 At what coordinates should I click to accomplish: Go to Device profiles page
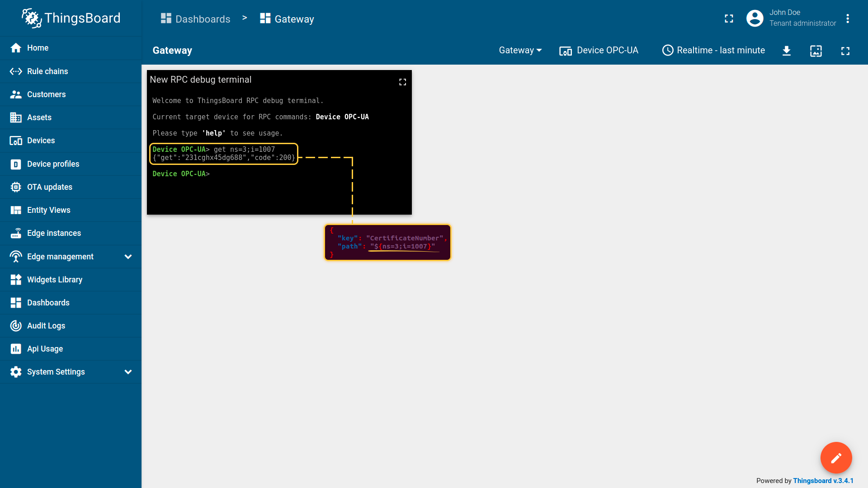(x=53, y=164)
